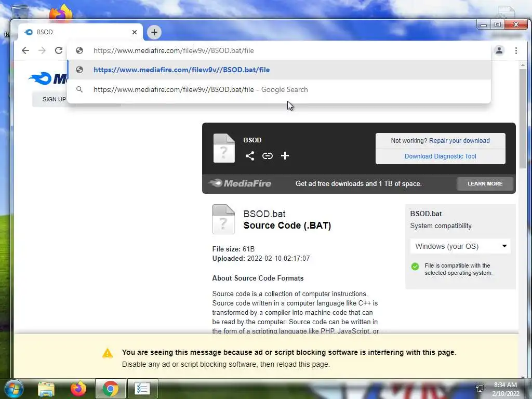Click the green compatibility check icon
This screenshot has height=399, width=532.
pyautogui.click(x=415, y=267)
